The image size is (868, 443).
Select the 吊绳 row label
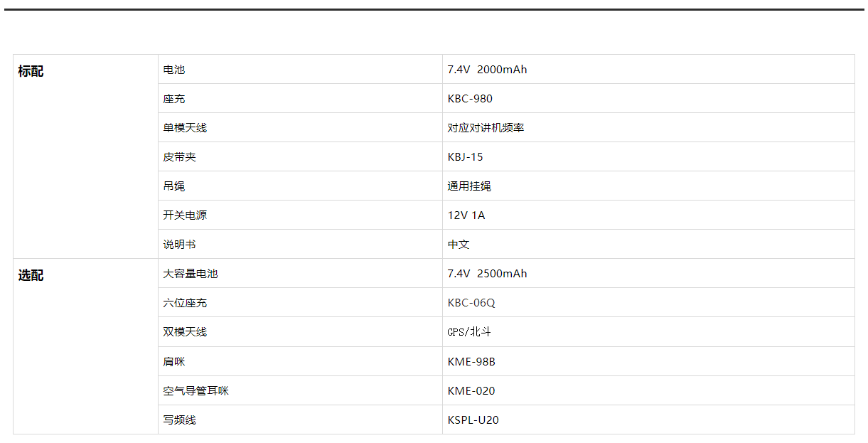(174, 186)
